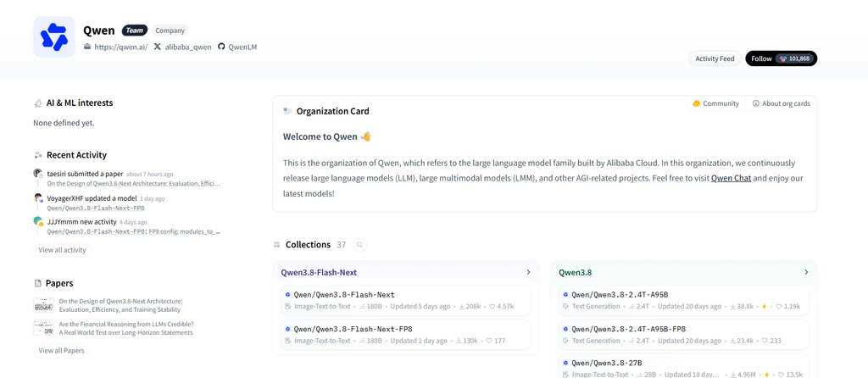Click the Qwen organization logo avatar
Viewport: 868px width, 378px height.
[54, 37]
